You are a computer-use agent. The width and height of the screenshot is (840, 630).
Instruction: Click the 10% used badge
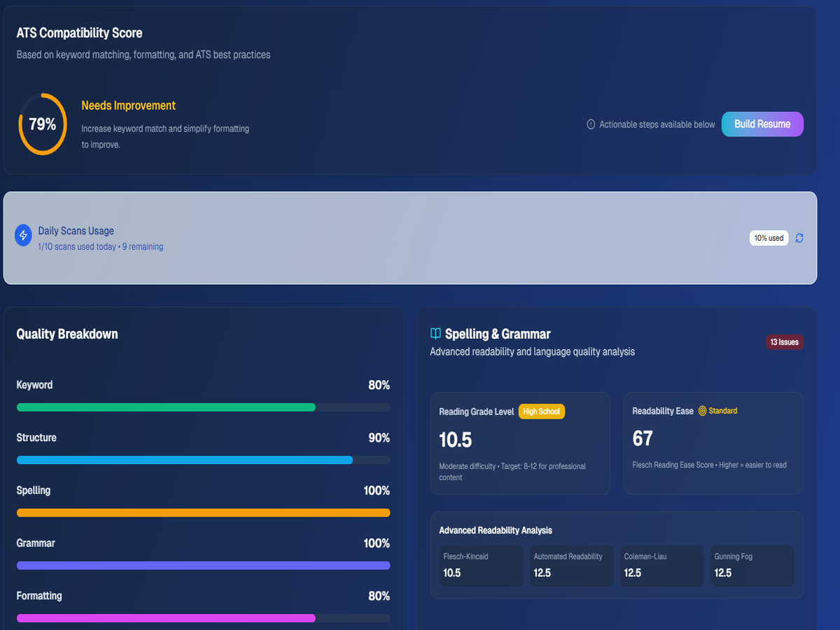click(x=769, y=238)
